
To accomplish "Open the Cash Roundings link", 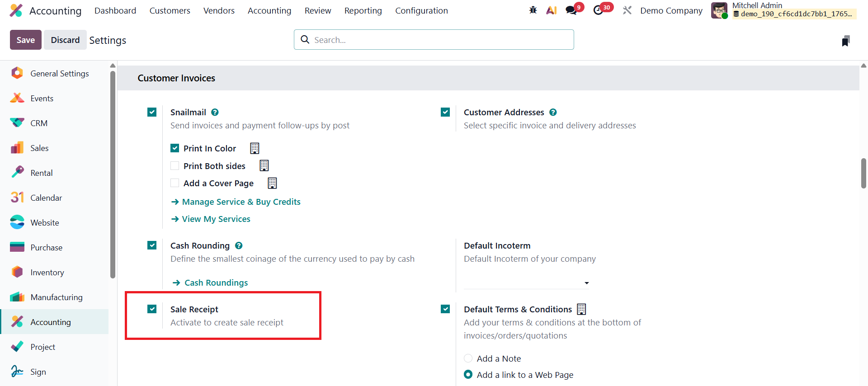I will coord(216,282).
